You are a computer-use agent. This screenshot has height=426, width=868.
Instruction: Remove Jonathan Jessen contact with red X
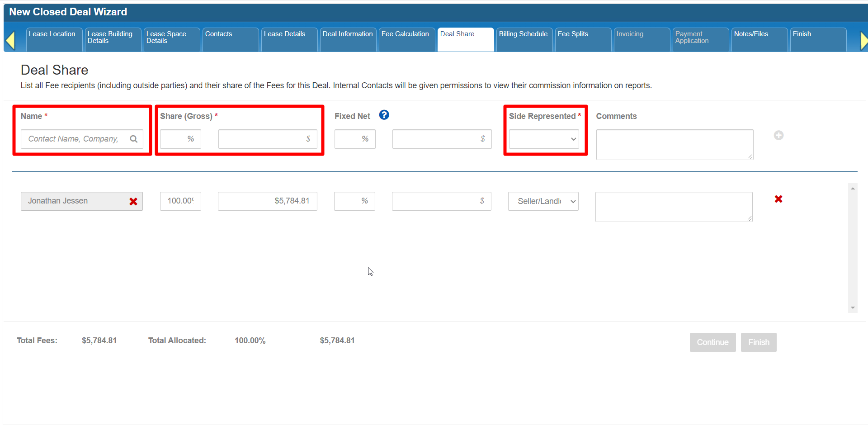(133, 202)
